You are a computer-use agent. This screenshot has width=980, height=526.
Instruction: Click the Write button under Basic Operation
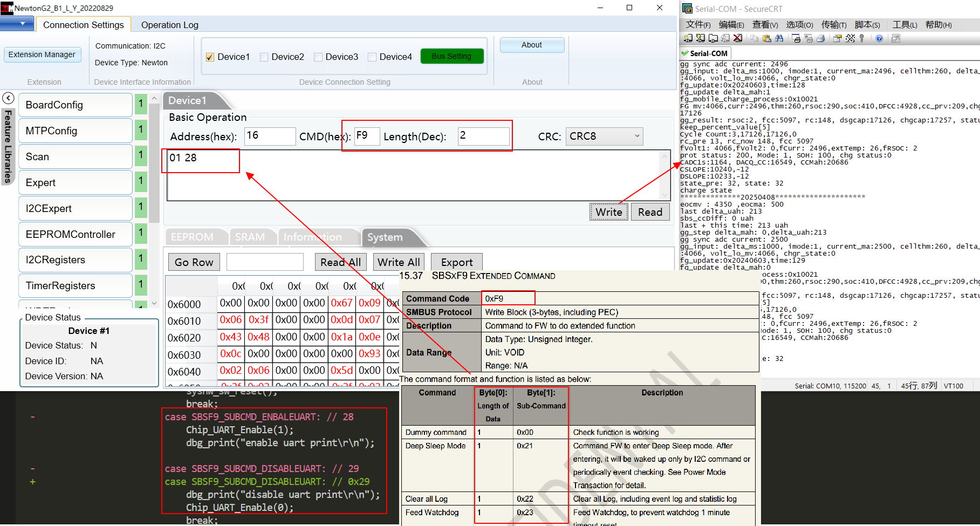pyautogui.click(x=608, y=212)
